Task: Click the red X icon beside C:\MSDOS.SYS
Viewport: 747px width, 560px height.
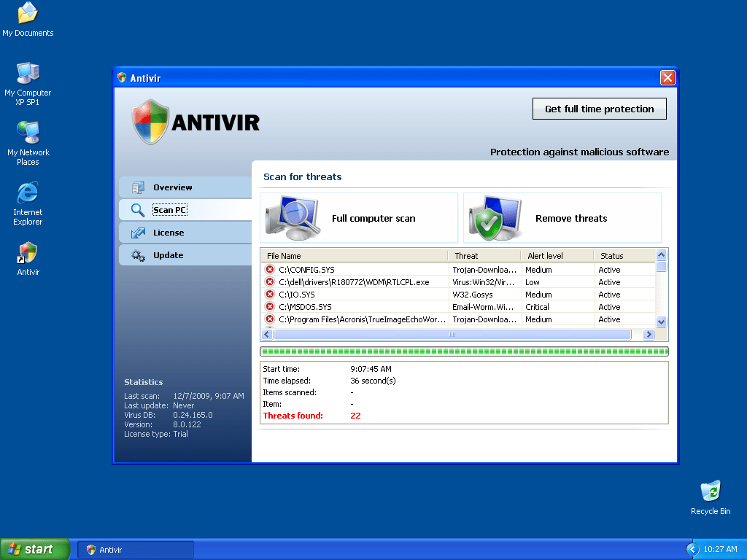Action: 270,307
